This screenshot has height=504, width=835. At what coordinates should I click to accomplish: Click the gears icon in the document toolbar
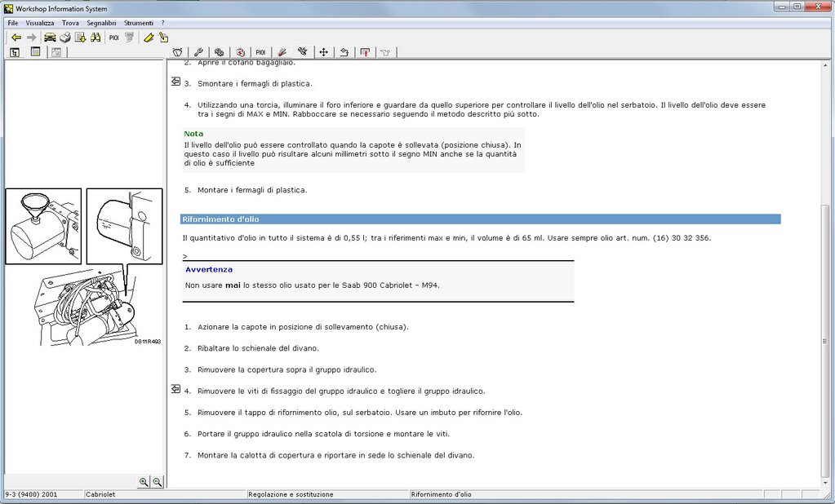[219, 52]
